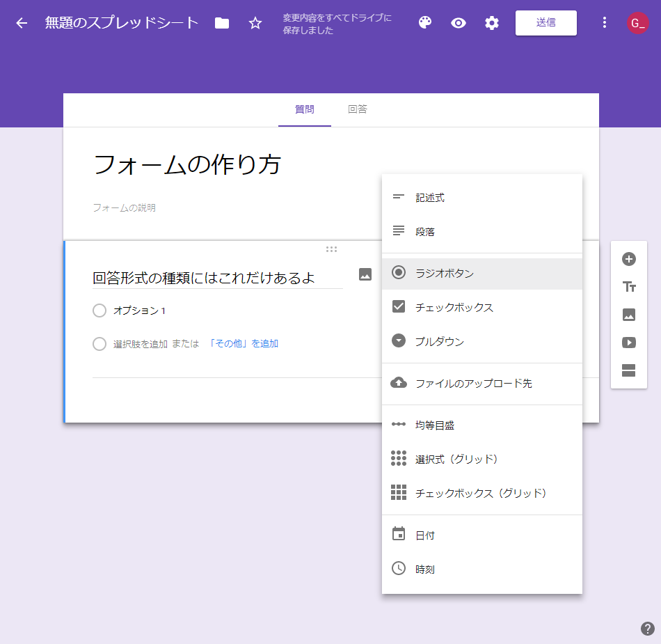Screen dimensions: 661x644
Task: Open the color palette theme icon
Action: [x=425, y=23]
